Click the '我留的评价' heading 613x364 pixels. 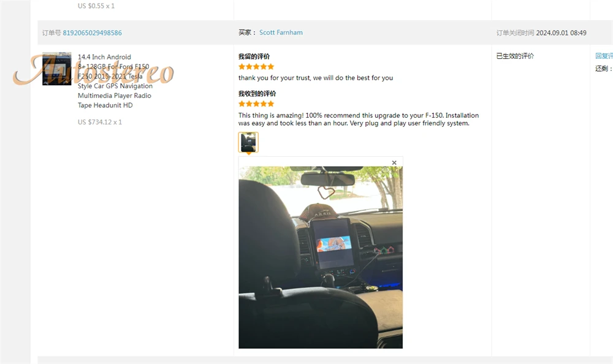pos(254,56)
